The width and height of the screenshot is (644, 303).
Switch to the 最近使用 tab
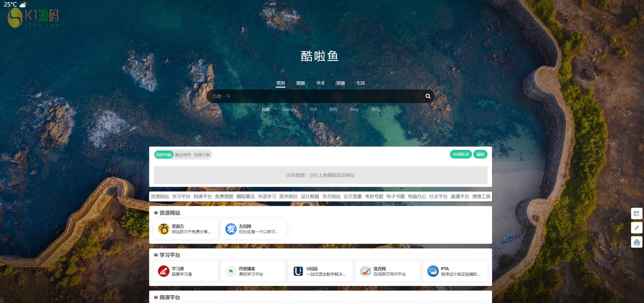pos(183,155)
